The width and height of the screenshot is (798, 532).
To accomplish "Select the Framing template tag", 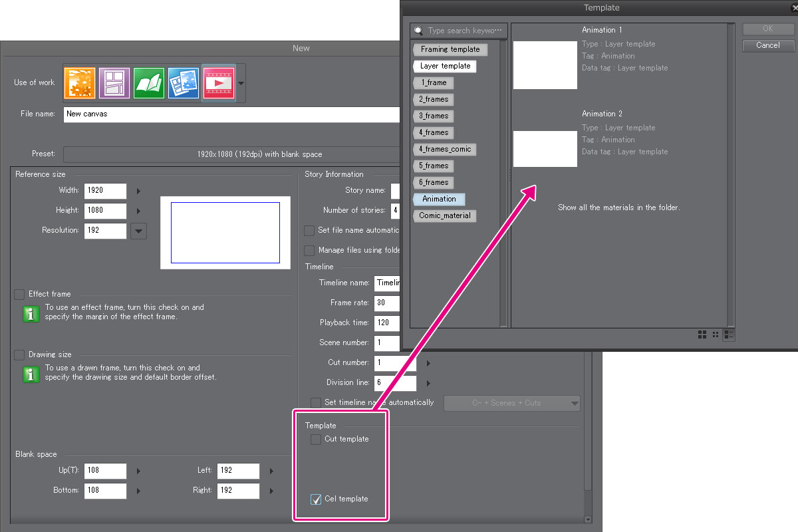I will [450, 49].
